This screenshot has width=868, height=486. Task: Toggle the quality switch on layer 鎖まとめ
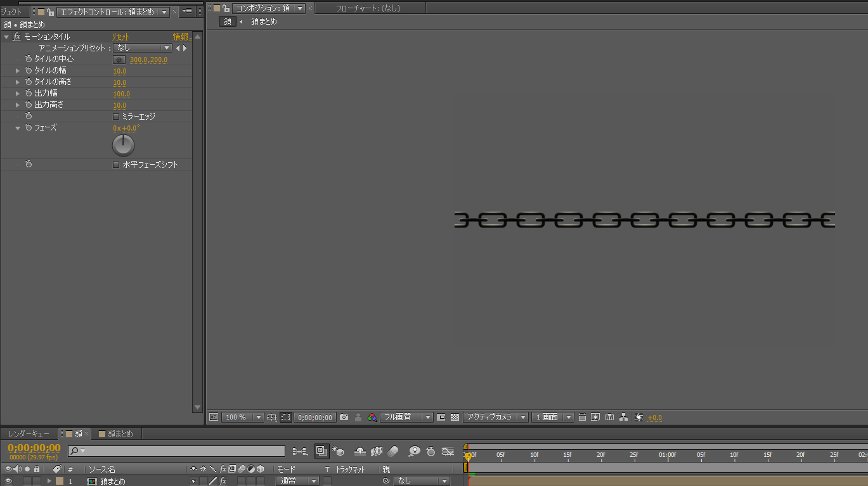(213, 481)
